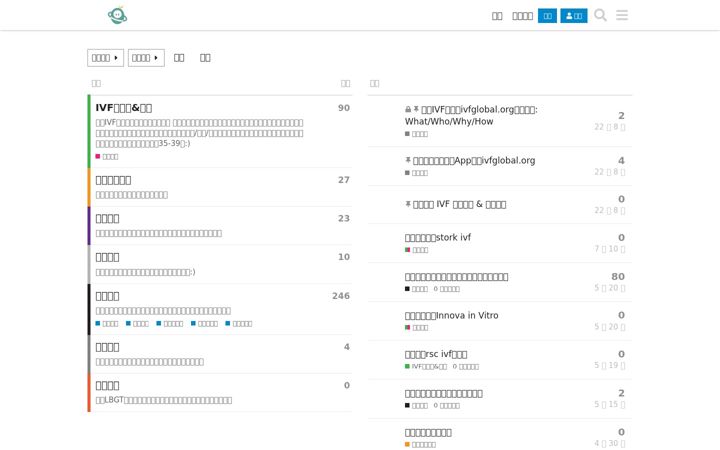The width and height of the screenshot is (720, 450).
Task: Click the blue button with person icon
Action: click(x=574, y=16)
